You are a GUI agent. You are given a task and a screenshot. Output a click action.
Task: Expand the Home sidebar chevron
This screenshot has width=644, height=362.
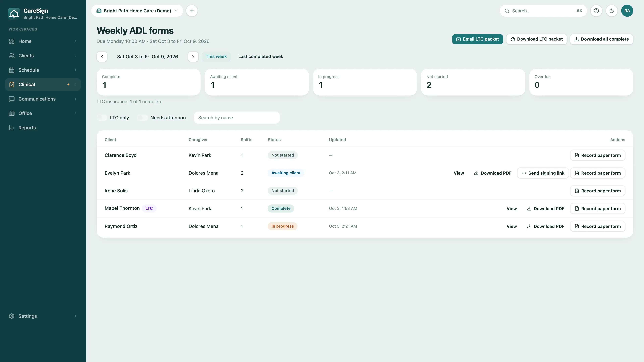(75, 41)
